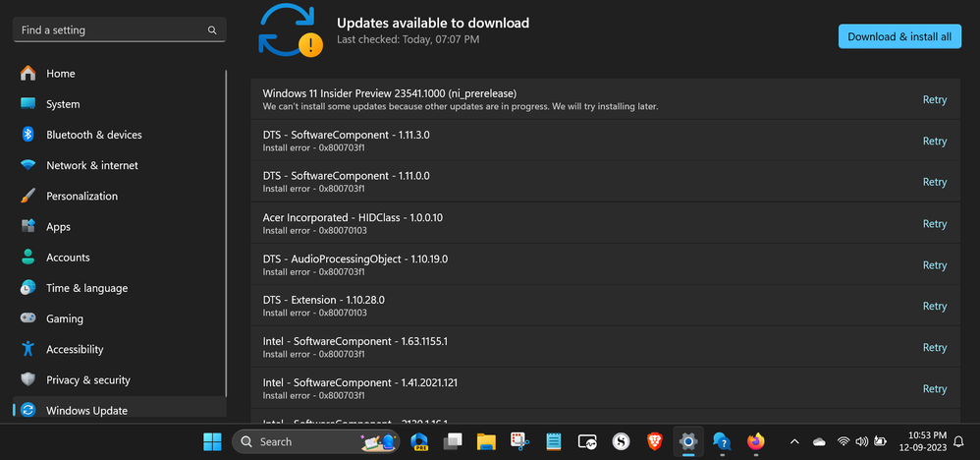Retry DTS AudioProcessingObject 1.10.19.0 update
This screenshot has height=460, width=980.
935,265
